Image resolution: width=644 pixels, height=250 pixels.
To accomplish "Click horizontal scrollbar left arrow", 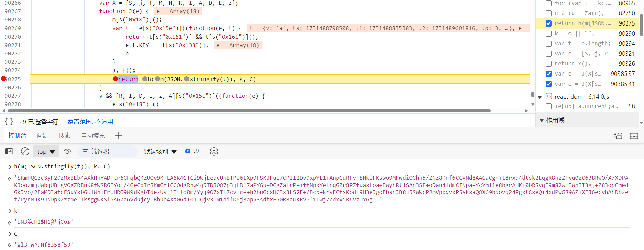I will click(4, 111).
